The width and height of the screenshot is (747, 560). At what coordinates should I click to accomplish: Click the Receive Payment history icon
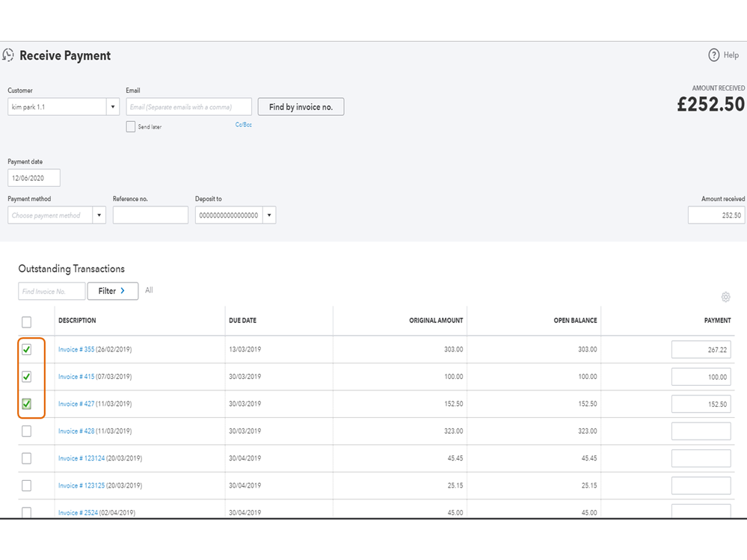pos(9,55)
